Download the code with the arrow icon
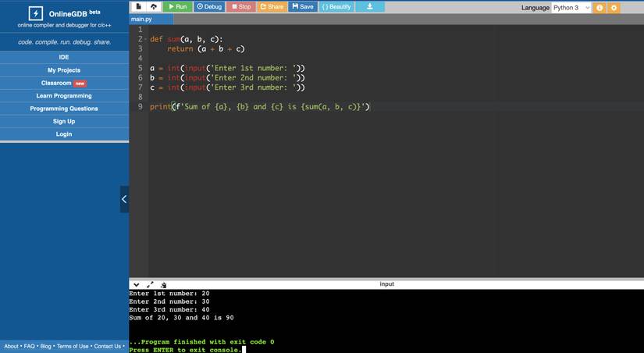Viewport: 644px width, 353px height. 370,6
